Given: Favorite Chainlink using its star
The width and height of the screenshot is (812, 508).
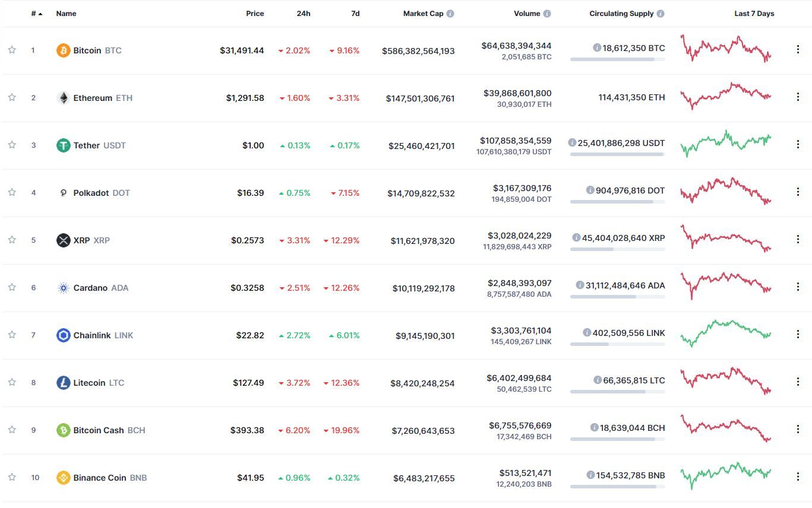Looking at the screenshot, I should [12, 335].
